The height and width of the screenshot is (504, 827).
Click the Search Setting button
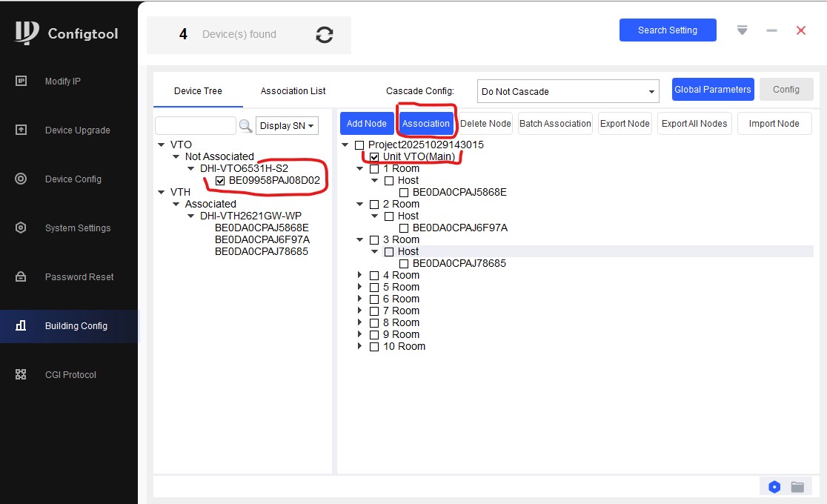[x=667, y=30]
